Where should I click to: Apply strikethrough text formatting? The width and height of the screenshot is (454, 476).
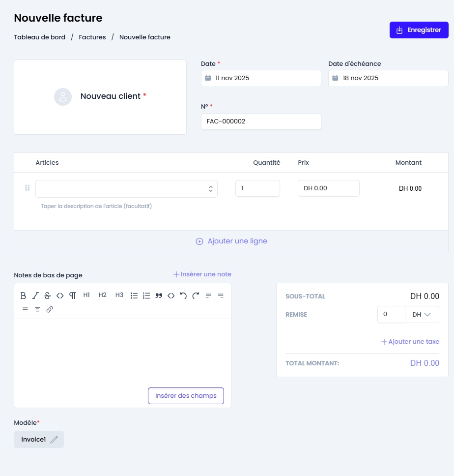48,296
